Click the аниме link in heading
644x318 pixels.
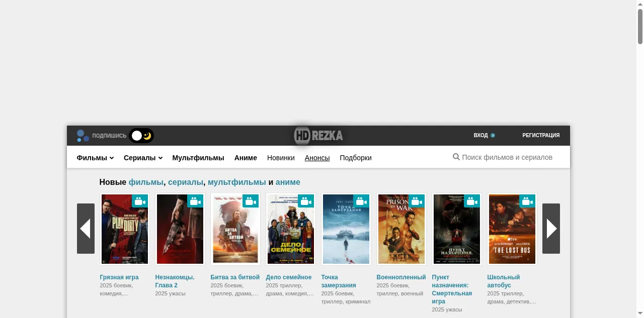[x=288, y=182]
